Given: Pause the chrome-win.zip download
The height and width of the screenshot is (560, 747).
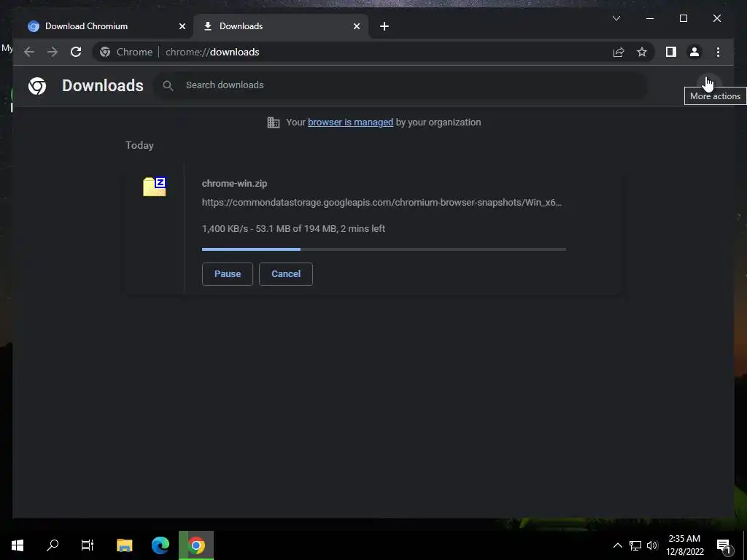Looking at the screenshot, I should coord(228,274).
